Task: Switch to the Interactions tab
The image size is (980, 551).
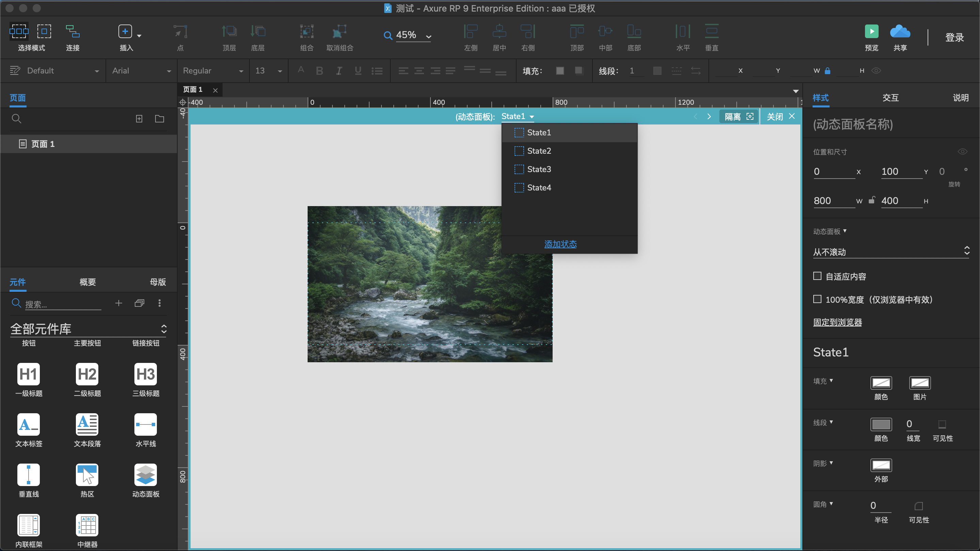Action: click(890, 98)
